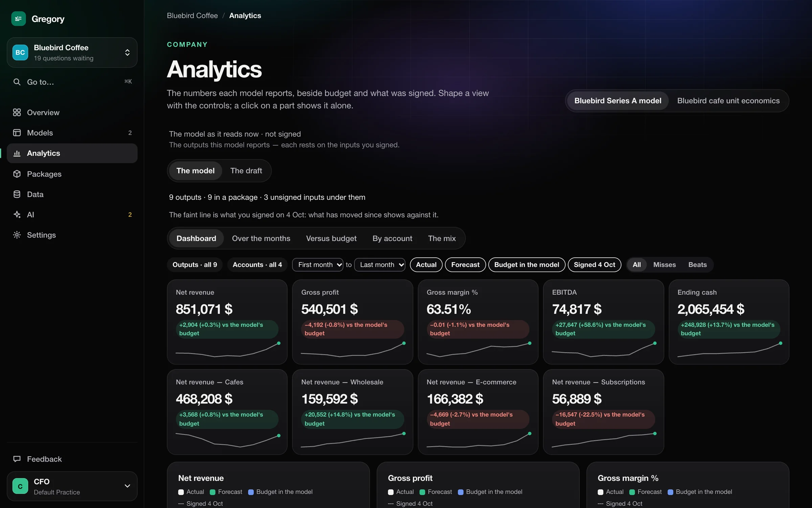The height and width of the screenshot is (508, 812).
Task: Open the Net revenue 851,071 $ card
Action: (x=227, y=322)
